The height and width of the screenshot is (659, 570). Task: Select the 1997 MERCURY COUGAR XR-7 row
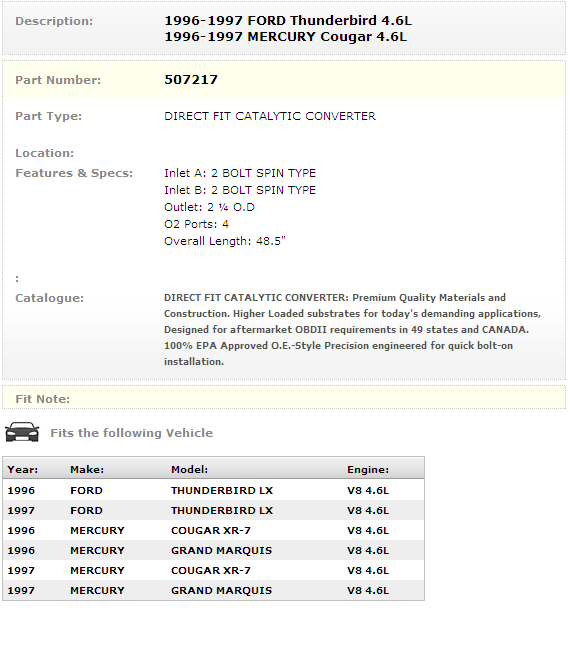point(214,570)
